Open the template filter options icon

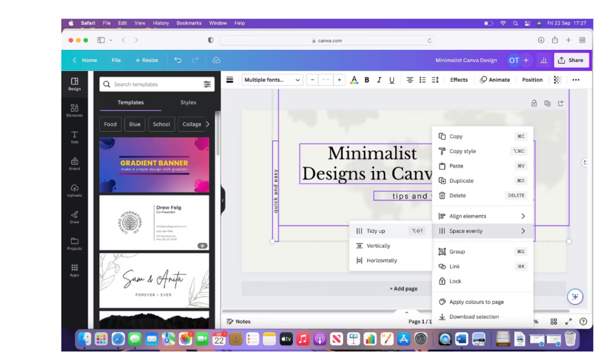pos(207,84)
